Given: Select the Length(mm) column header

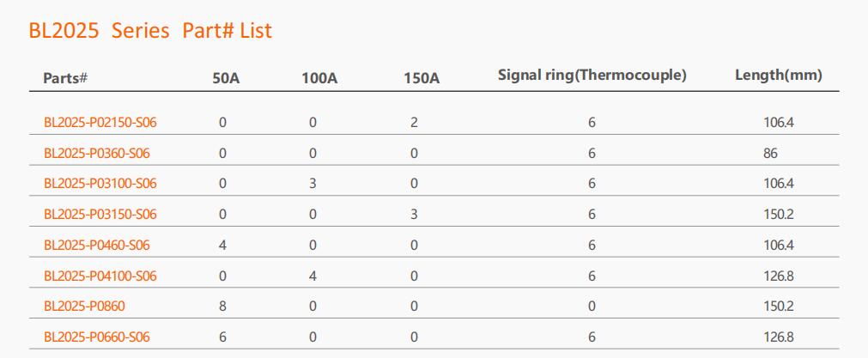Looking at the screenshot, I should [779, 76].
